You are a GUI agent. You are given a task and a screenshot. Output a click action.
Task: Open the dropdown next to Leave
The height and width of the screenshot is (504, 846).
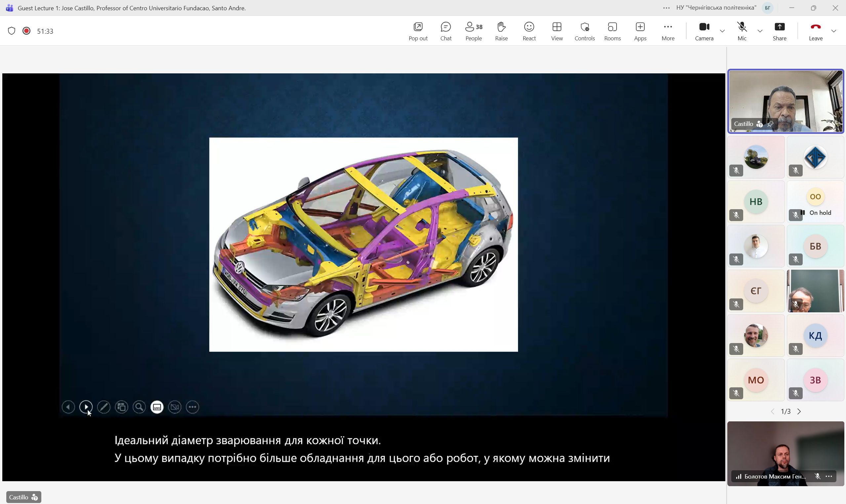[833, 31]
